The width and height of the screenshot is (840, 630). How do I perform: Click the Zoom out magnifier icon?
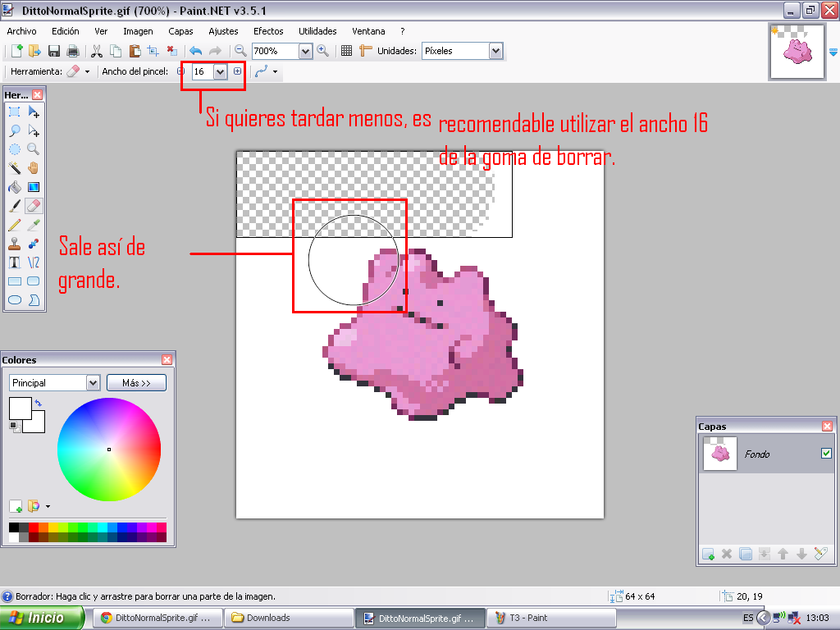tap(240, 51)
